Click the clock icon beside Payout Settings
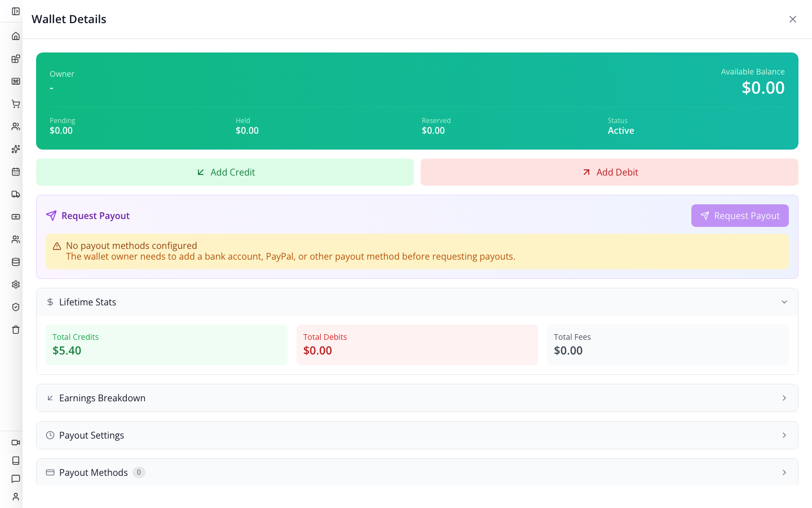 tap(50, 435)
